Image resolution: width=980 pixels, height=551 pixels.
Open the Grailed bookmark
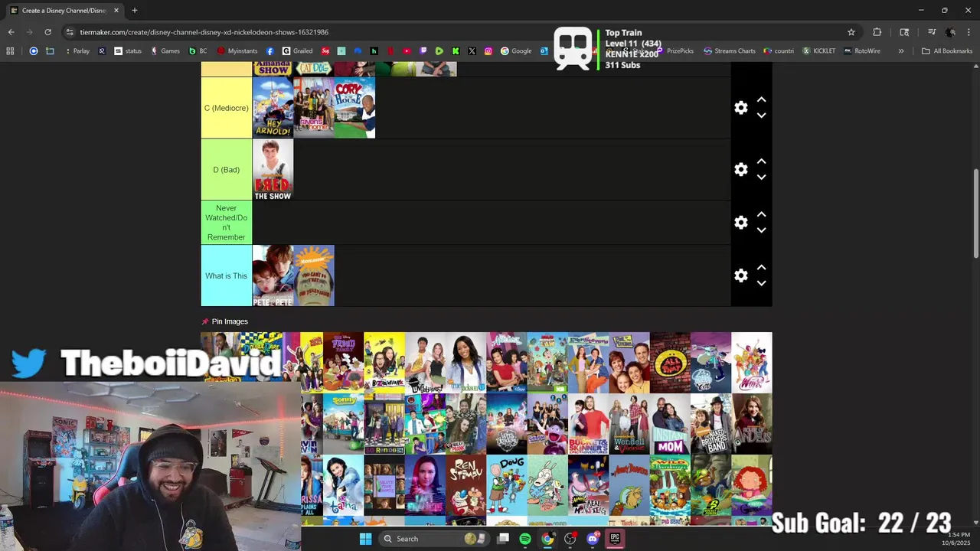pos(298,51)
